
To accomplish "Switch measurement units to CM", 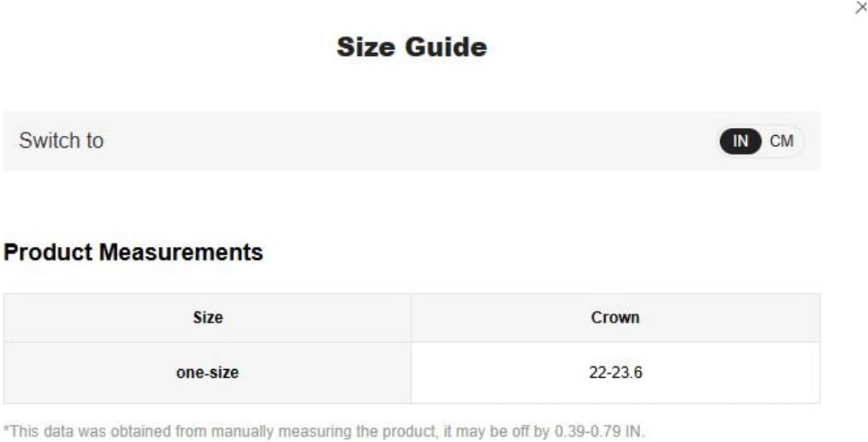I will point(782,141).
